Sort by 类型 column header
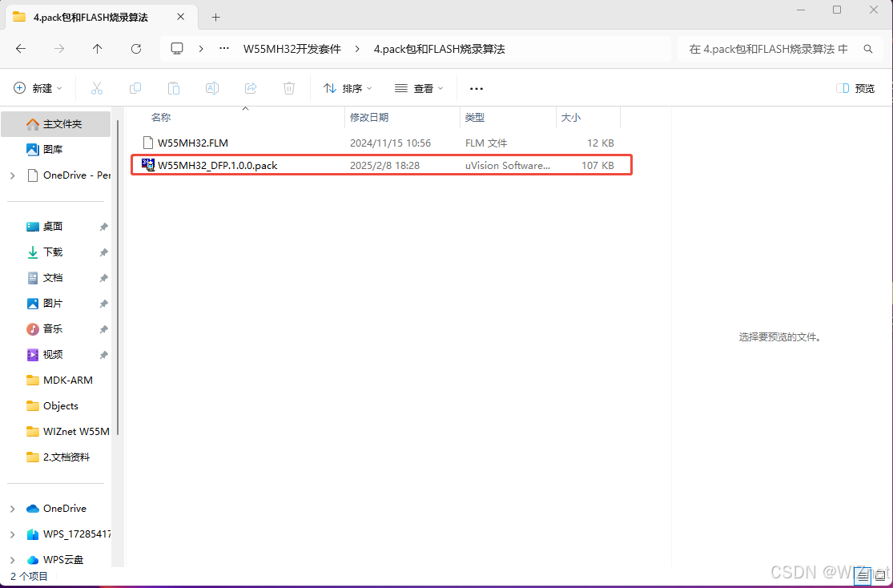Screen dimensions: 893x588 coord(474,118)
